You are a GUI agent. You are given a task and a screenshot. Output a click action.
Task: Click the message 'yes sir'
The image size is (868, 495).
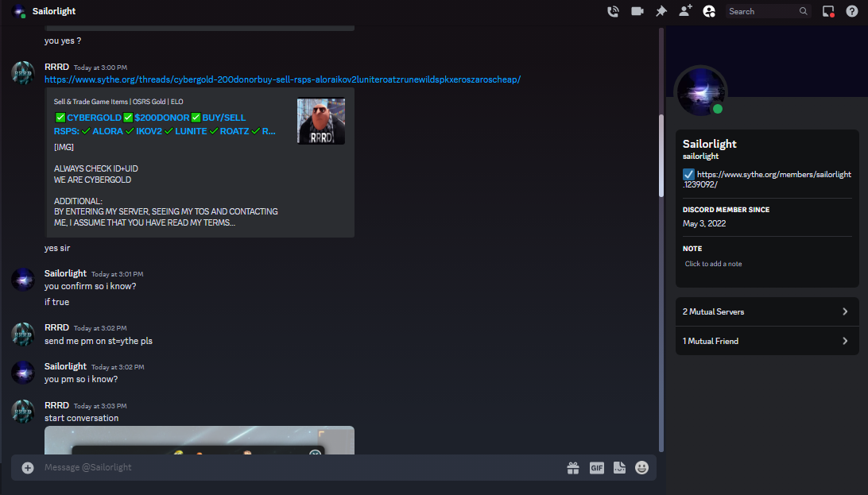click(x=57, y=249)
